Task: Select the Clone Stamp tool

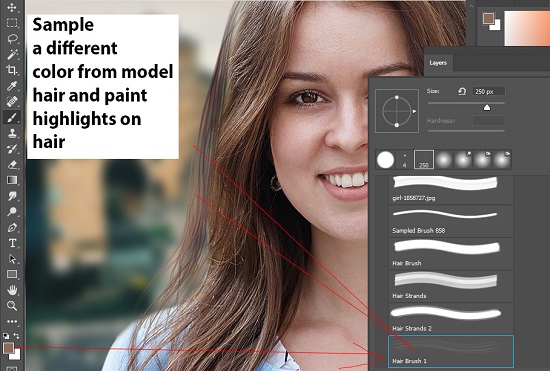Action: click(x=12, y=133)
